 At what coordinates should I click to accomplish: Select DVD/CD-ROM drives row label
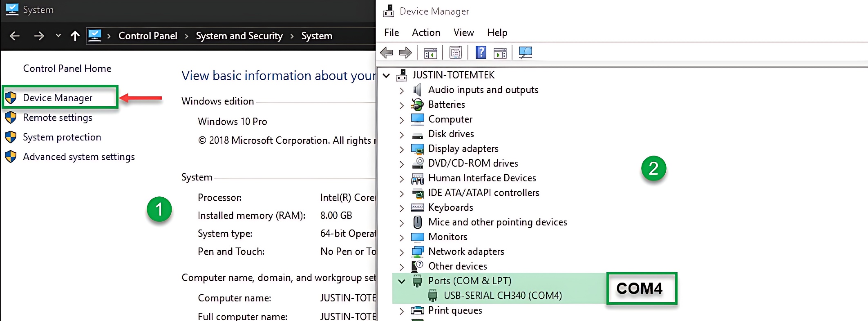coord(473,163)
